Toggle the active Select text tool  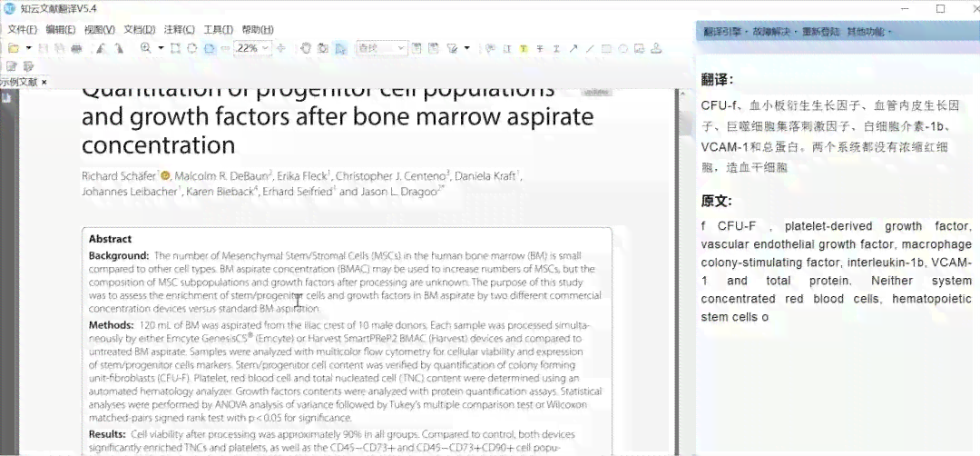[x=340, y=48]
